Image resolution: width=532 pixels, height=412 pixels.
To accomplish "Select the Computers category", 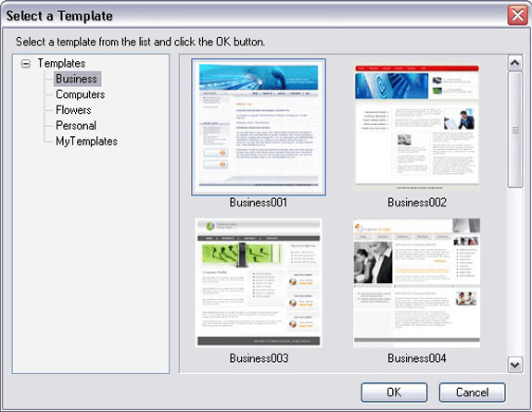I will [x=81, y=94].
